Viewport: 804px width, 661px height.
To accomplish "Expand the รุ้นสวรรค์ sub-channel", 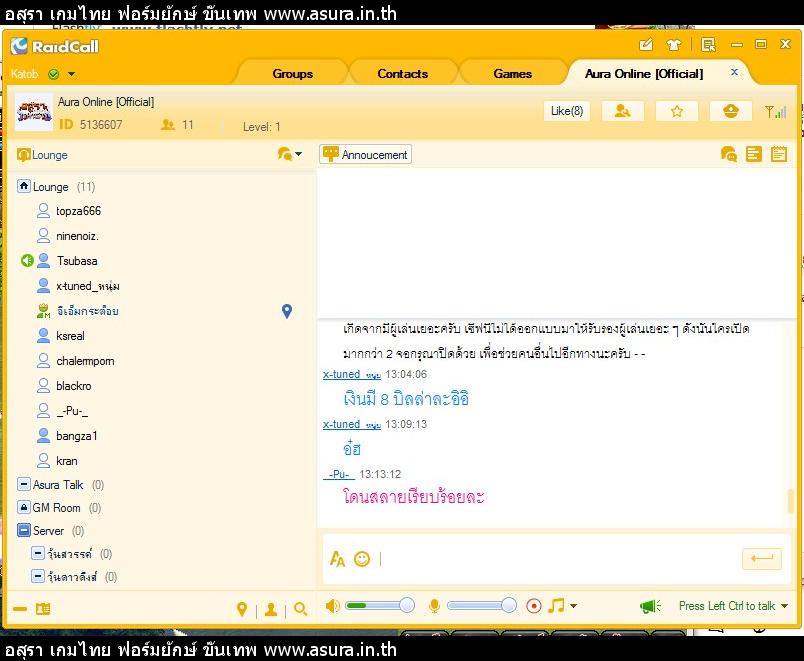I will pyautogui.click(x=38, y=553).
